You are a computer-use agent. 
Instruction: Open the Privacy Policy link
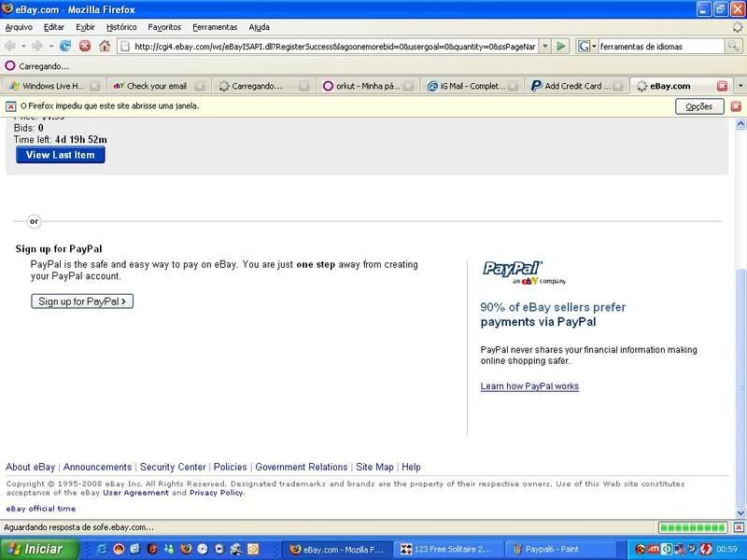(217, 493)
